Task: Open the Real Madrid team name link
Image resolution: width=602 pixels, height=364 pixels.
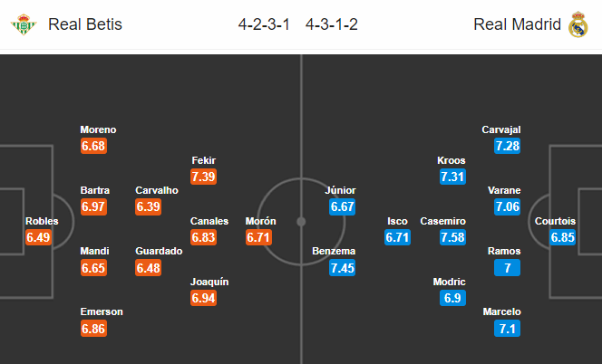Action: coord(517,24)
